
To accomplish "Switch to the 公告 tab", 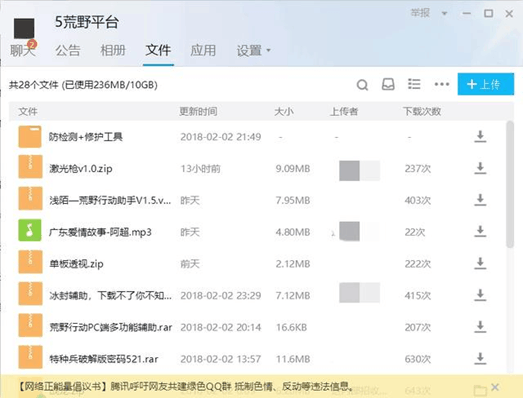I will pos(68,51).
